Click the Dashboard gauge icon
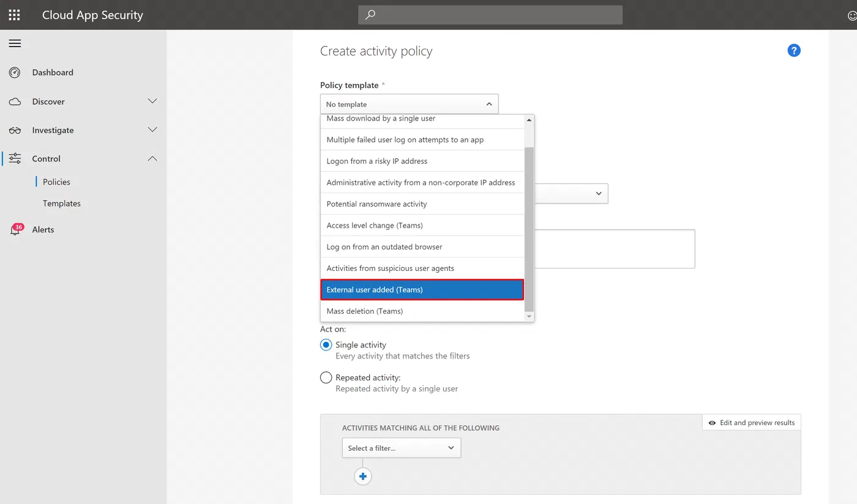This screenshot has width=857, height=504. coord(15,72)
